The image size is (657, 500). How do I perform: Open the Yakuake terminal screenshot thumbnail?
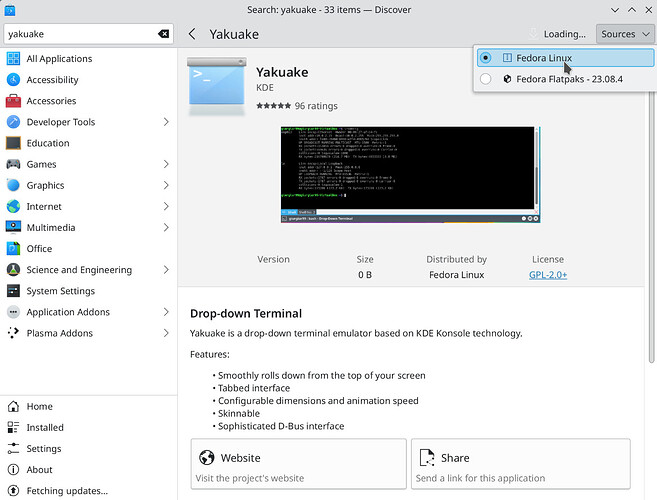tap(411, 174)
